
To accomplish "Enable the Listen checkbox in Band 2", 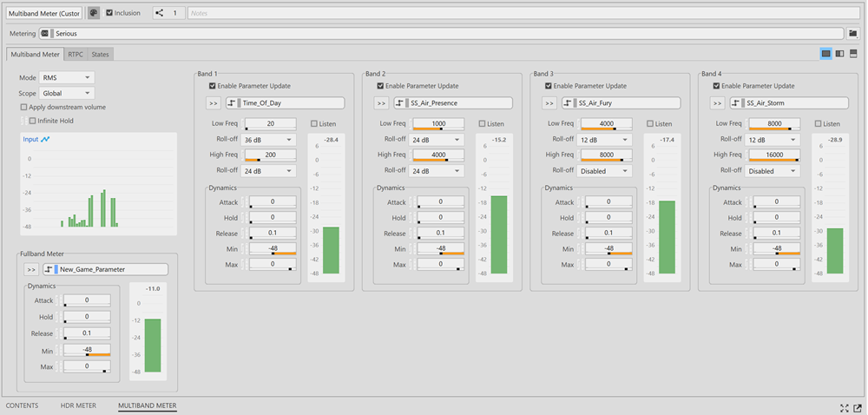I will (482, 124).
